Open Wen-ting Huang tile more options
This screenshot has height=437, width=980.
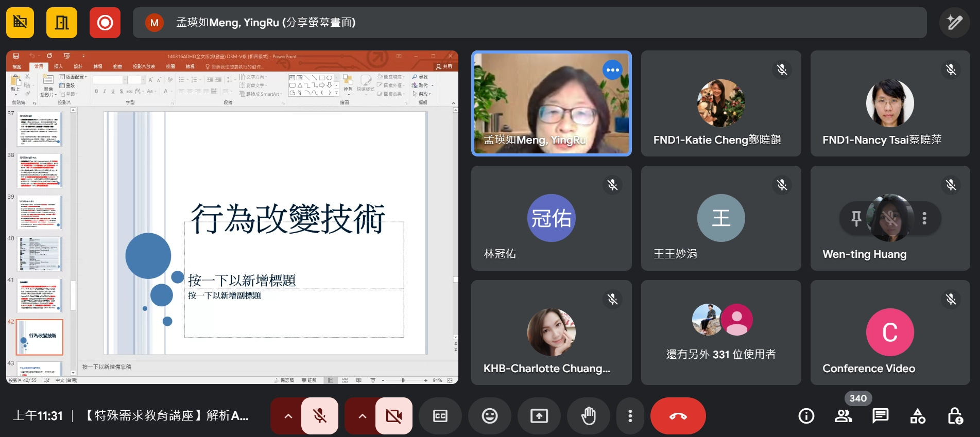[924, 218]
